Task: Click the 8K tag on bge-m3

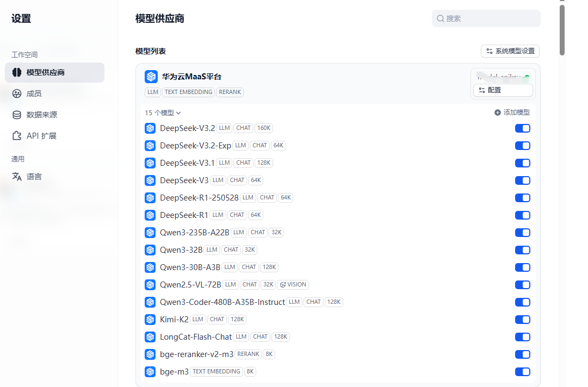Action: 250,372
